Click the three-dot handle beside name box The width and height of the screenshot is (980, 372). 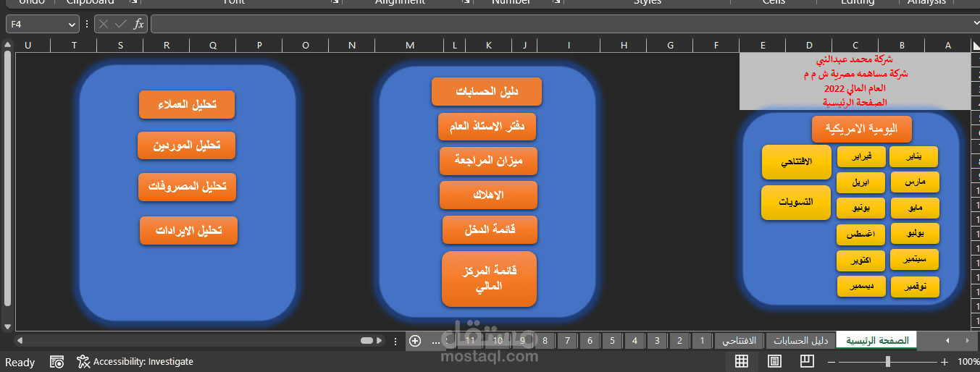(87, 24)
